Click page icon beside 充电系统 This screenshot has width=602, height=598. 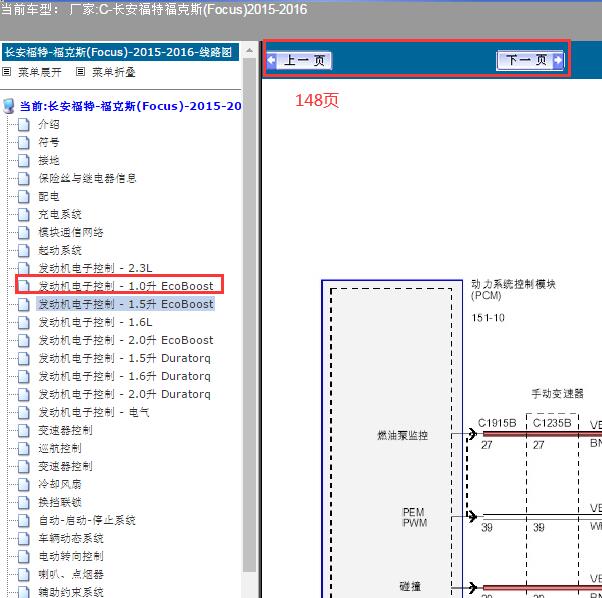pyautogui.click(x=24, y=215)
